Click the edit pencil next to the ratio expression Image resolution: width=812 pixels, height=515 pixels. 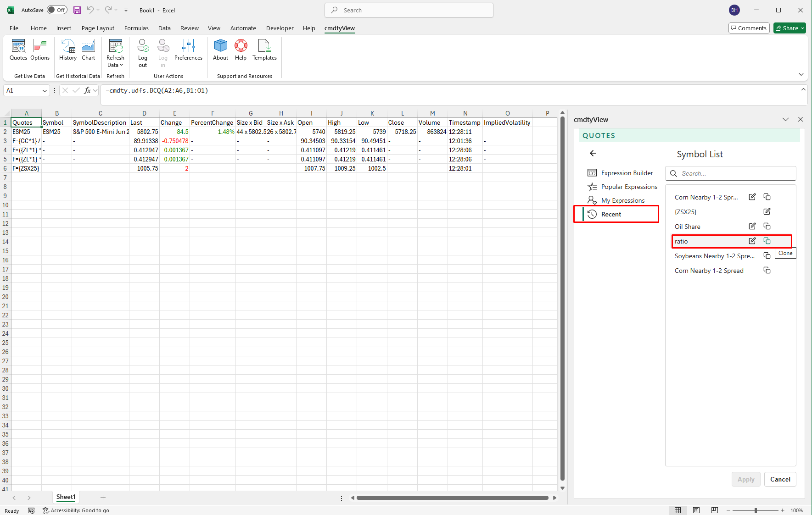(752, 241)
